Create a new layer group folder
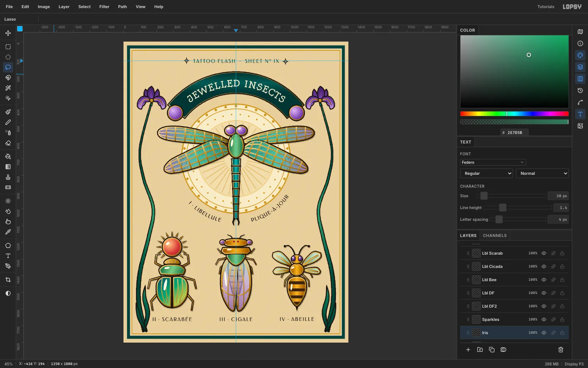Screen dimensions: 588x368 pyautogui.click(x=480, y=350)
